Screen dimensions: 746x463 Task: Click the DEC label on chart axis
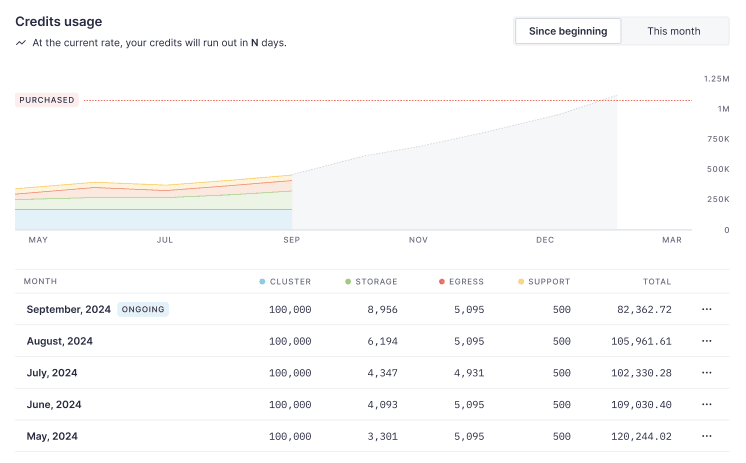545,240
